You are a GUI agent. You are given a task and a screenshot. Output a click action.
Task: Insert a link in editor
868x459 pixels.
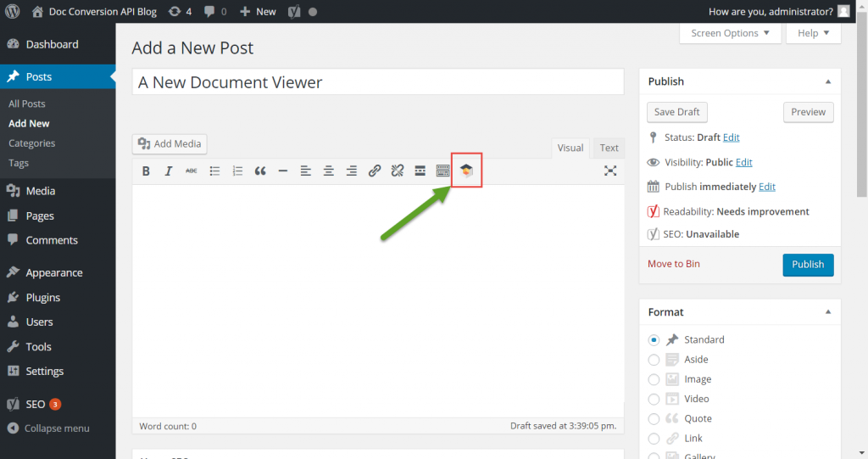374,171
